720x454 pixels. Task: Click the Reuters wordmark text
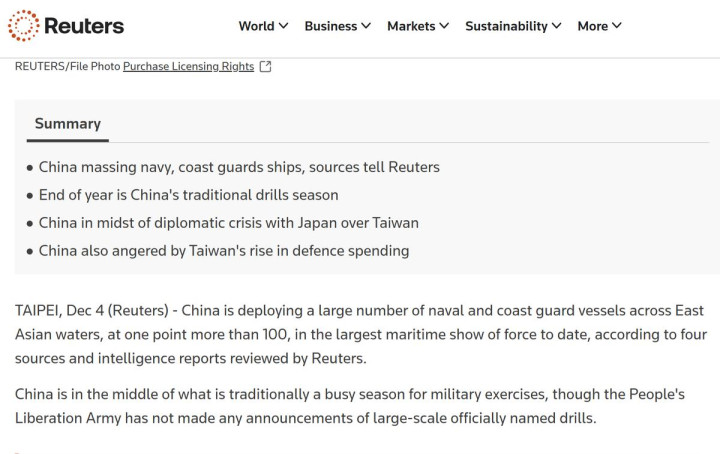[x=84, y=26]
